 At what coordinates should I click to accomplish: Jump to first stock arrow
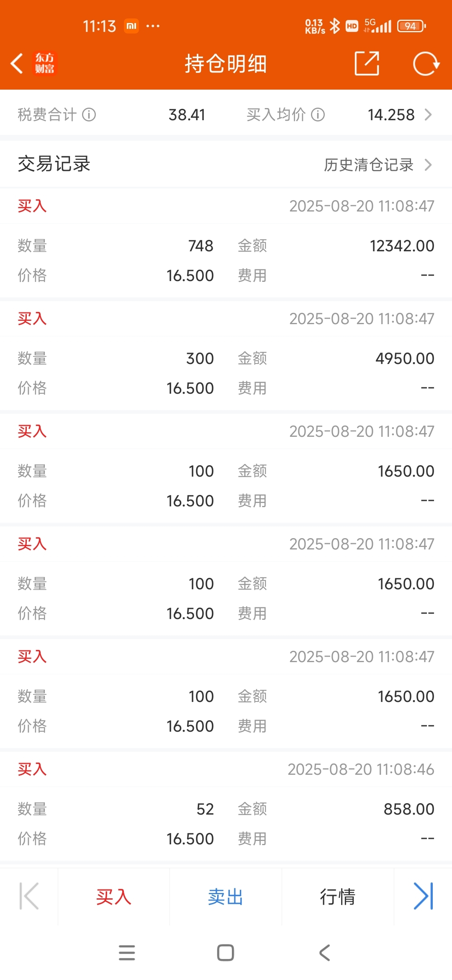pyautogui.click(x=29, y=896)
